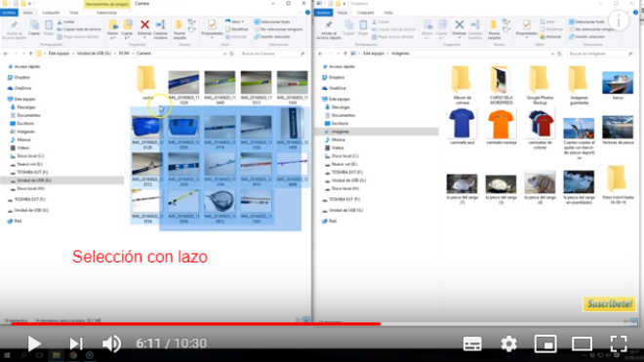644x362 pixels.
Task: Open Álbum de cámara folder
Action: (463, 85)
